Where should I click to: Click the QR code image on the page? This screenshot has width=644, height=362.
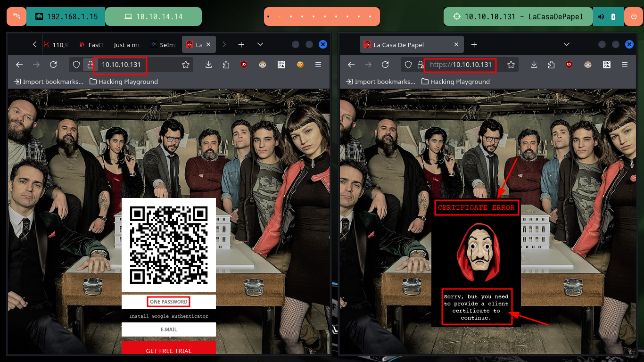click(x=169, y=245)
